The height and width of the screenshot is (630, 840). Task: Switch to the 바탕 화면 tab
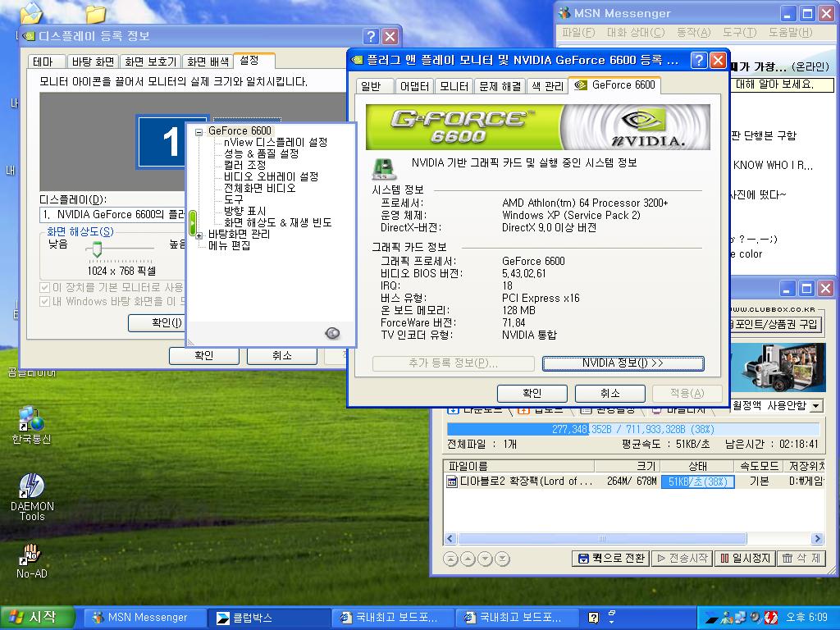[x=93, y=62]
